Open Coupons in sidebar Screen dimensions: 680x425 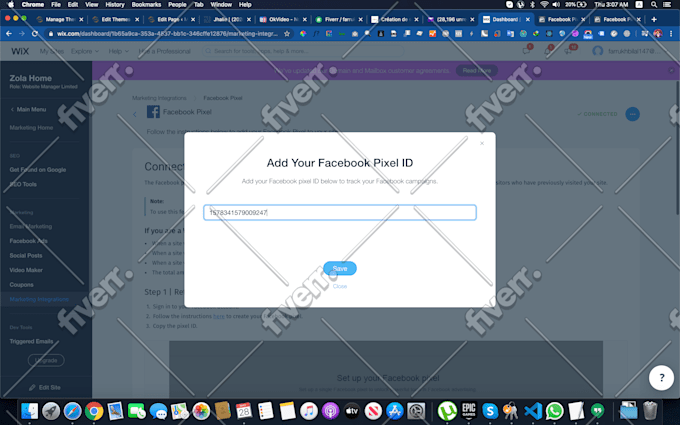pyautogui.click(x=22, y=284)
